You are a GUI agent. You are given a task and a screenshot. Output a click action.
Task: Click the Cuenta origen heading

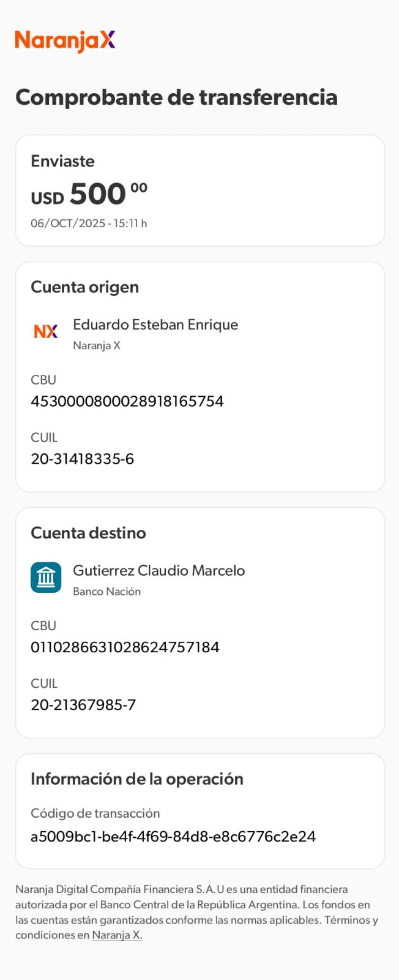pos(84,287)
